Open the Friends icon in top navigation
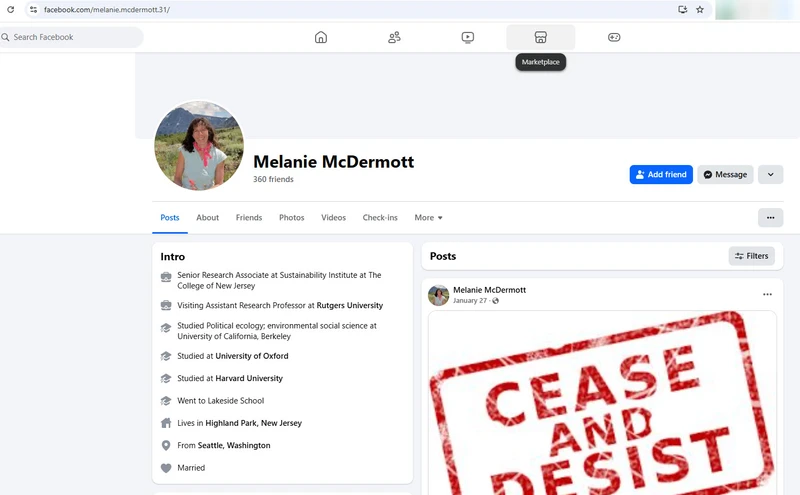 (394, 37)
